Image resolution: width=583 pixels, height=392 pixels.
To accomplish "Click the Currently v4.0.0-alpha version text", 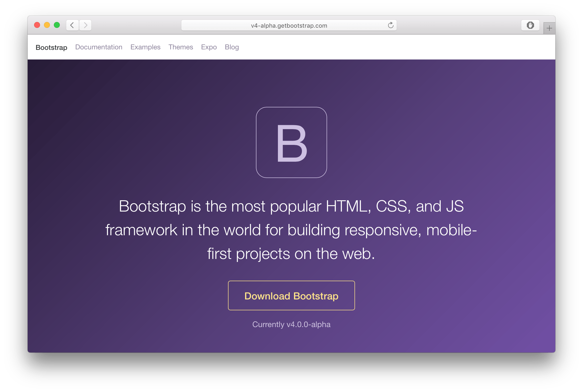I will [291, 324].
